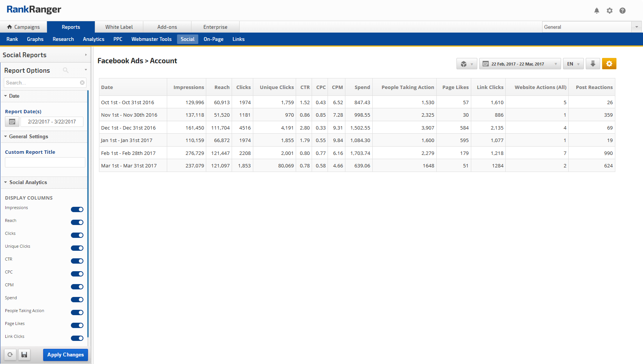Turn off the Spend column toggle

(77, 300)
